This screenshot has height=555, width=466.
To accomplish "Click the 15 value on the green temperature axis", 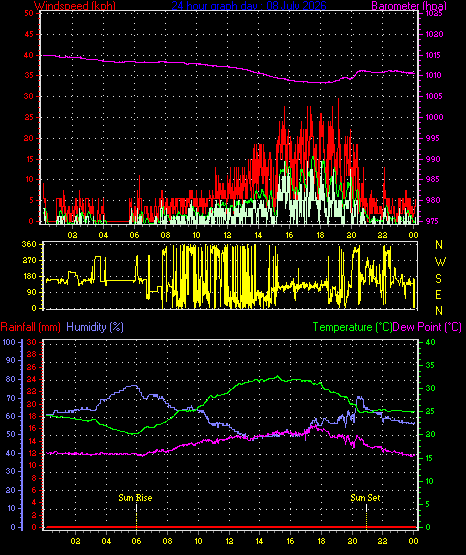I will point(430,458).
